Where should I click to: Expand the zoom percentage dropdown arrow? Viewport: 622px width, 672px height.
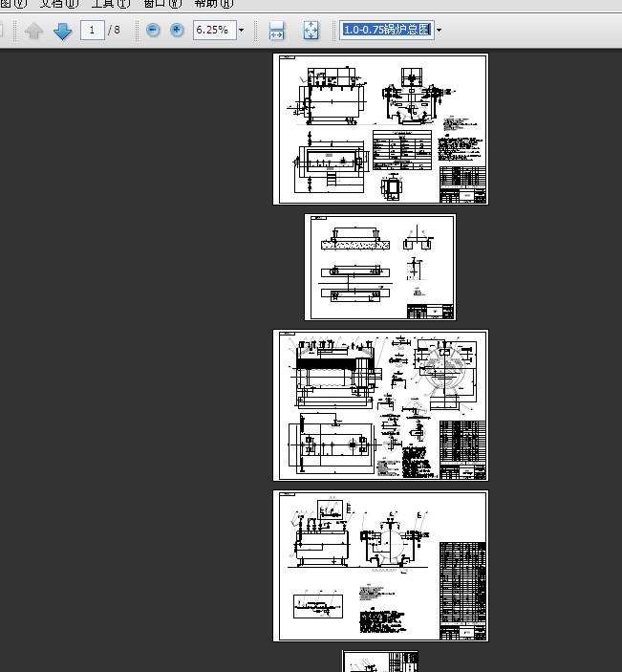click(241, 31)
